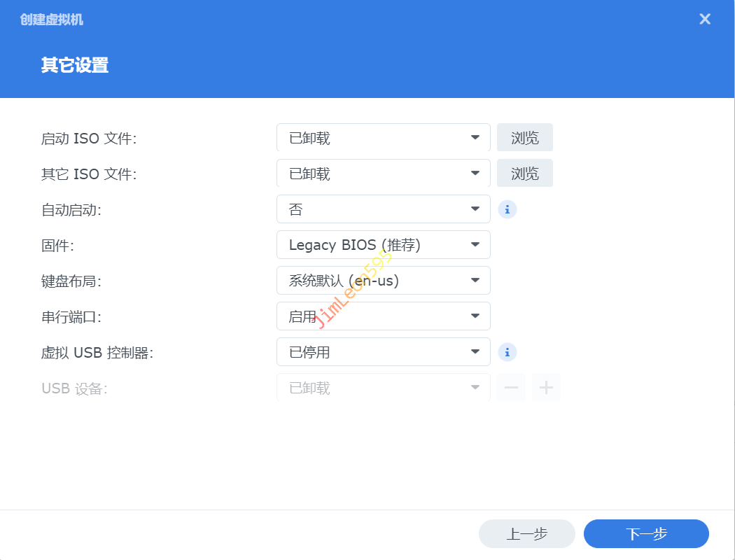
Task: Click the info icon beside 自动启动
Action: [x=507, y=209]
